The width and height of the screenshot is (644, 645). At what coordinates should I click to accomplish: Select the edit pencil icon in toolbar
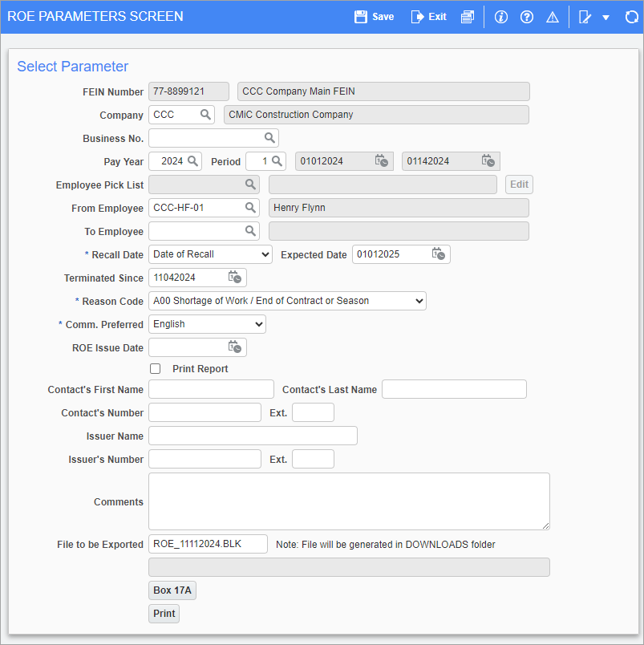pyautogui.click(x=585, y=16)
